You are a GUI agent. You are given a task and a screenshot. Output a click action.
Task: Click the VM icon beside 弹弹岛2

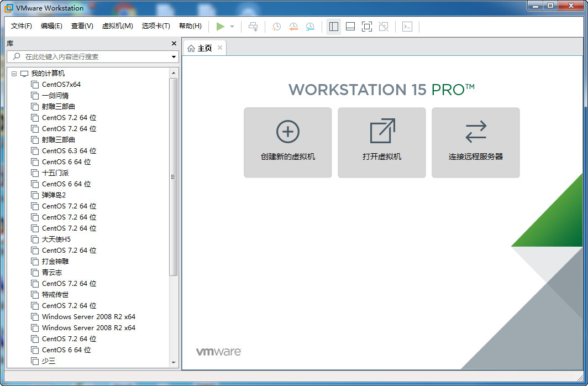[35, 195]
